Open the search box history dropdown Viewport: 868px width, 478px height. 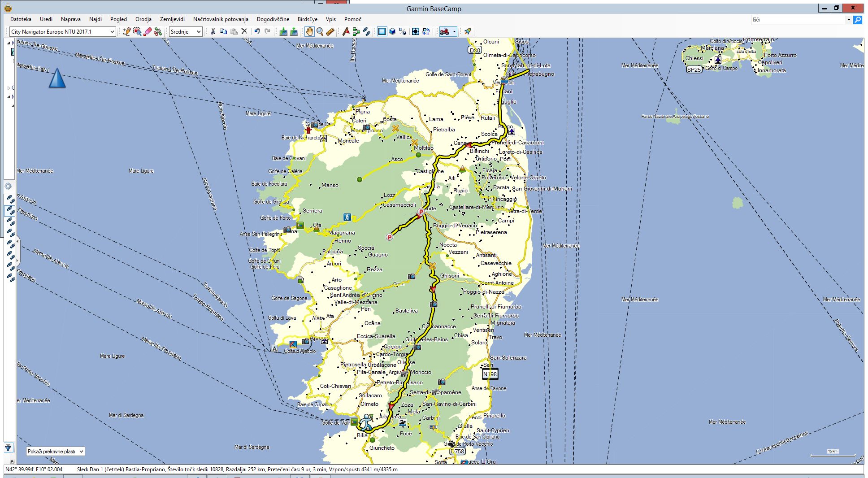[x=848, y=20]
